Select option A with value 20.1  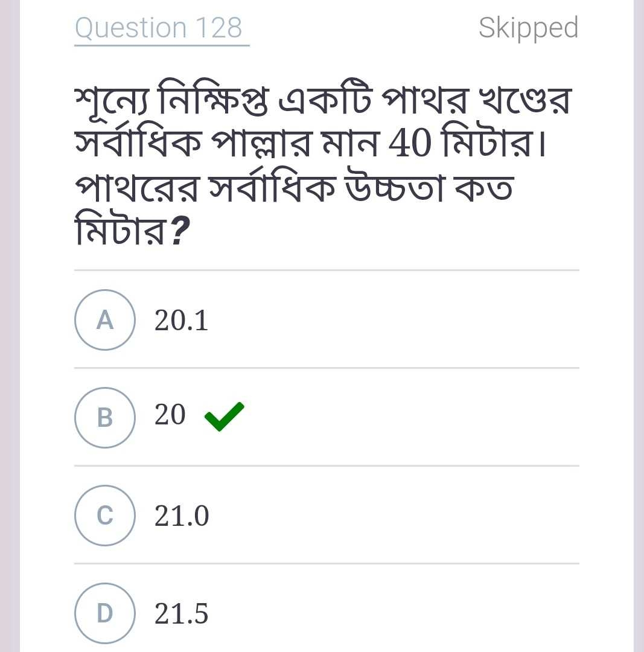click(x=181, y=320)
